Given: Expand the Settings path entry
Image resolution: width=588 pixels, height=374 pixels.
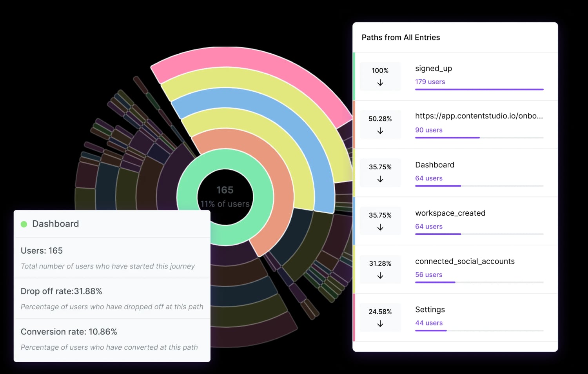Looking at the screenshot, I should point(430,309).
